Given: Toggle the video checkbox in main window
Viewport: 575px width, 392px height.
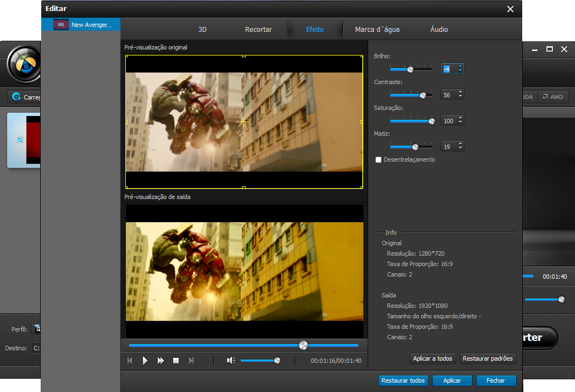Looking at the screenshot, I should (x=20, y=140).
